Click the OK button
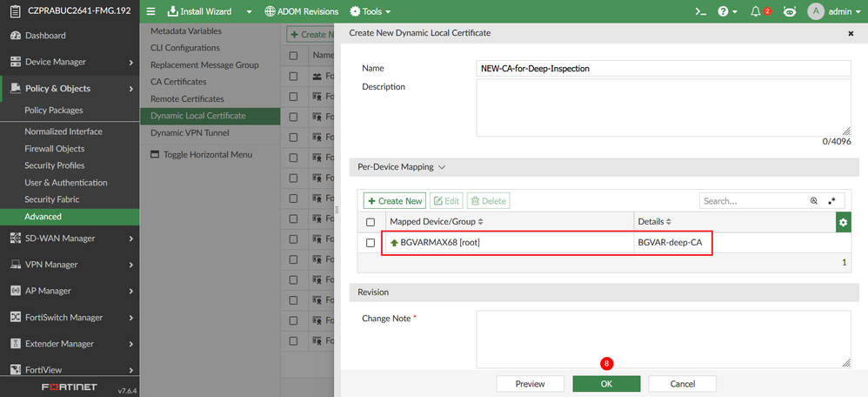Viewport: 868px width, 397px height. 606,383
